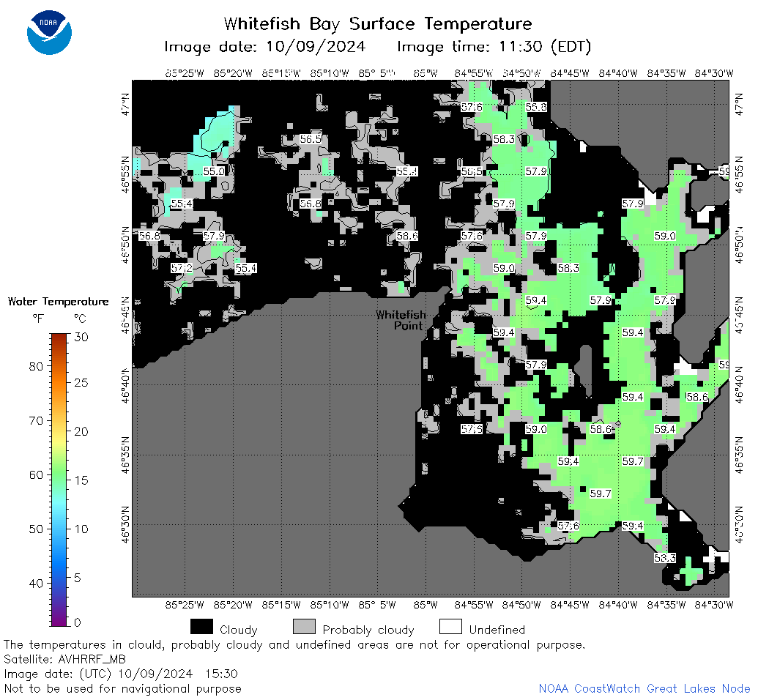Click the 70 mark on Fahrenheit scale
The width and height of the screenshot is (758, 700).
37,420
